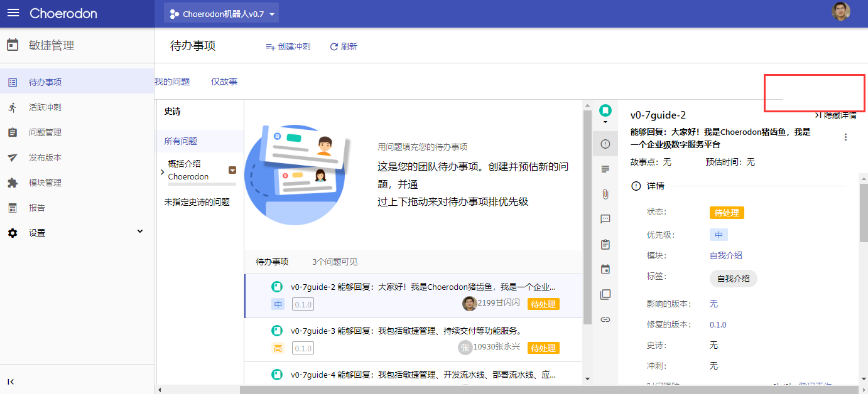Screen dimensions: 868x394
Task: Select issue v0-7guide-3 in backlog
Action: (413, 339)
